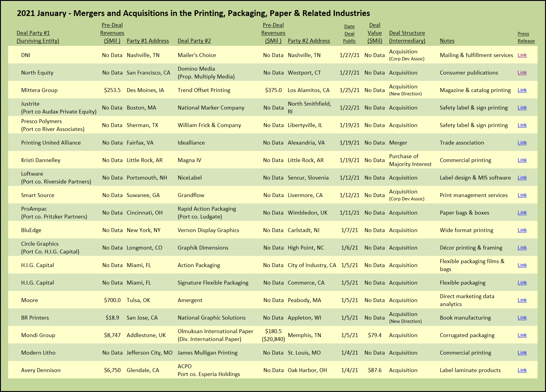The image size is (546, 392).
Task: Select the $18.9 revenue cell
Action: pos(112,318)
